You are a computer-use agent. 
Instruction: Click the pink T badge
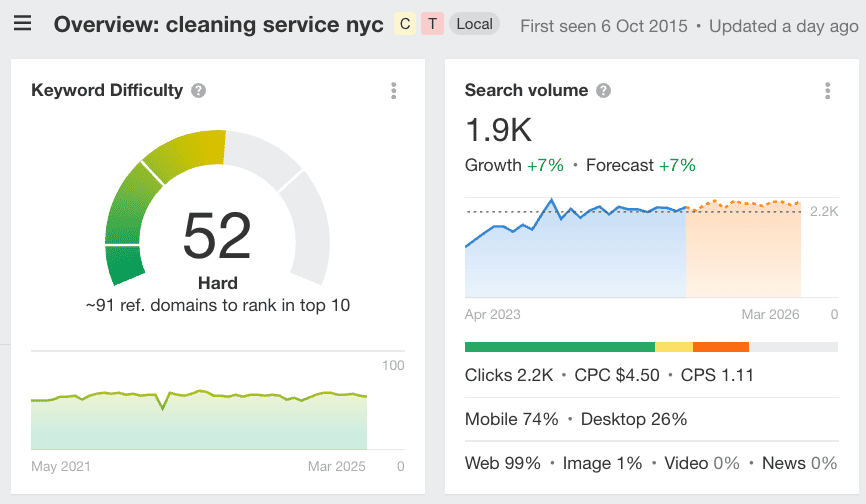point(432,24)
